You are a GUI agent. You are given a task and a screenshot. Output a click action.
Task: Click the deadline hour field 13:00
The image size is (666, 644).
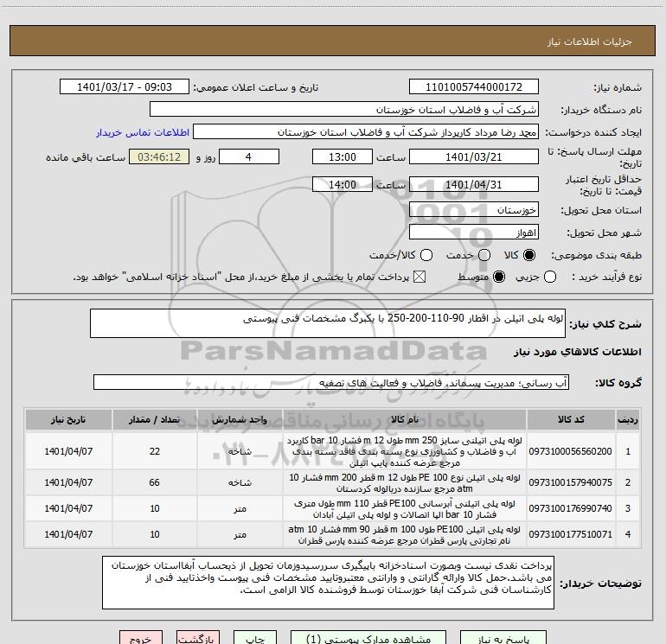click(x=343, y=156)
